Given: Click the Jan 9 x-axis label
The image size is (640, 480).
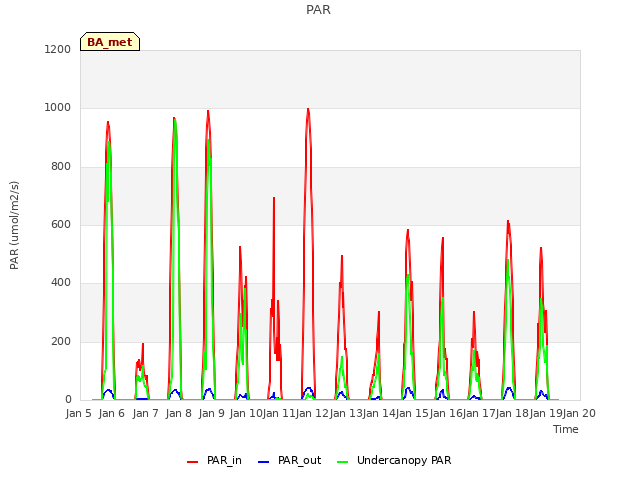Looking at the screenshot, I should coord(211,413).
